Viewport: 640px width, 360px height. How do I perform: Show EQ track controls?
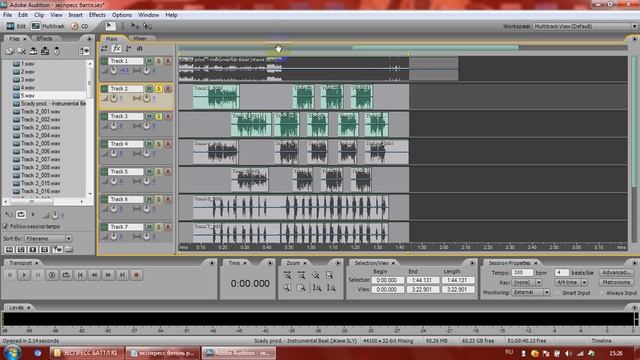(140, 49)
